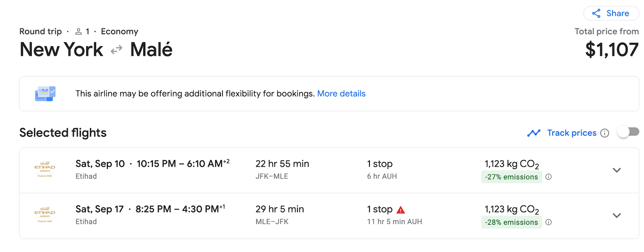Open the More details link
The width and height of the screenshot is (644, 252).
[341, 93]
